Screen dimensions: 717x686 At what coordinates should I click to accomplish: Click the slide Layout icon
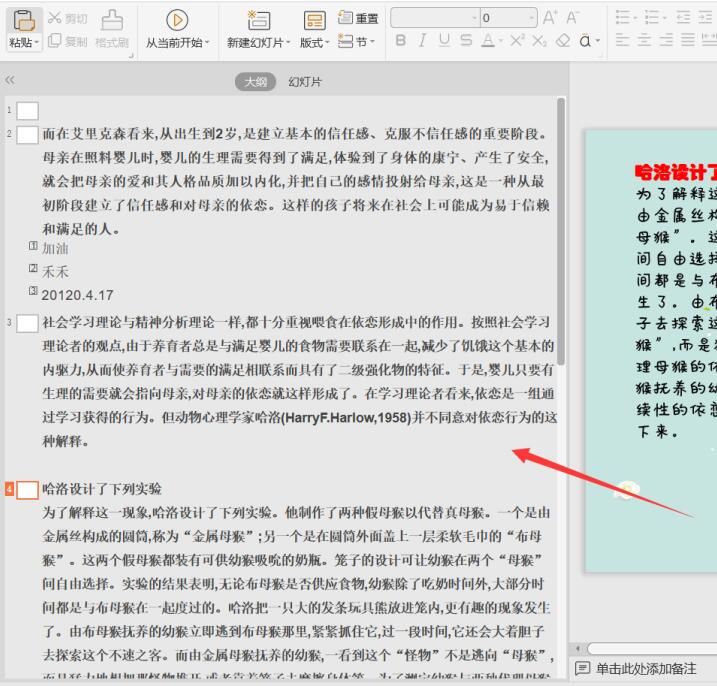pyautogui.click(x=315, y=21)
